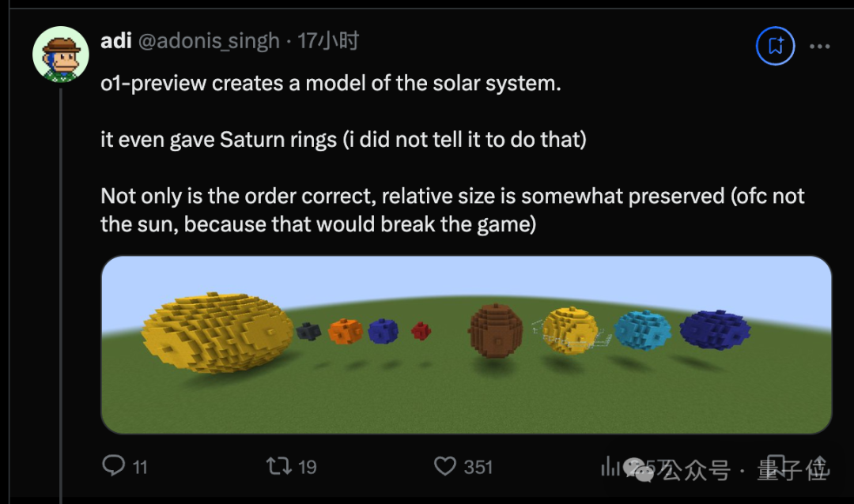Image resolution: width=854 pixels, height=504 pixels.
Task: Click the brown Jupiter sphere in the image
Action: coord(495,330)
